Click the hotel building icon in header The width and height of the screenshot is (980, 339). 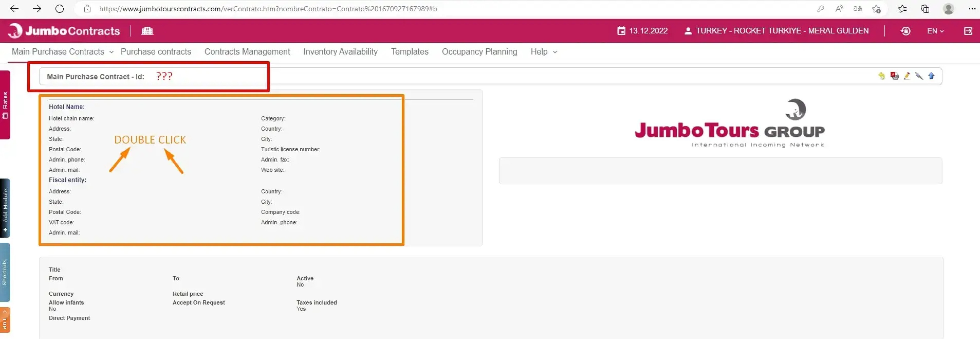147,31
